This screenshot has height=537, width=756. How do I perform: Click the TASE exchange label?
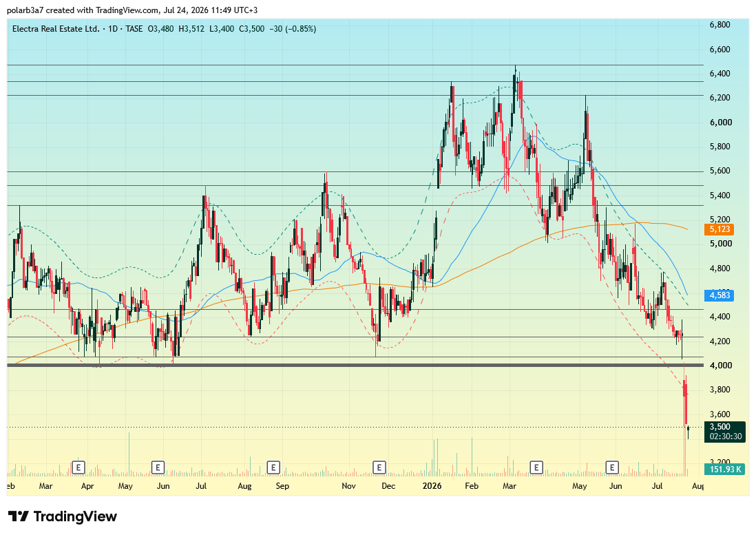tap(134, 29)
